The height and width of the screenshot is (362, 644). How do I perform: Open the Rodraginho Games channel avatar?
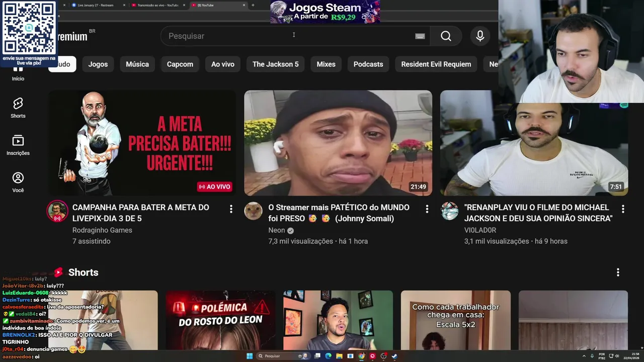point(57,211)
